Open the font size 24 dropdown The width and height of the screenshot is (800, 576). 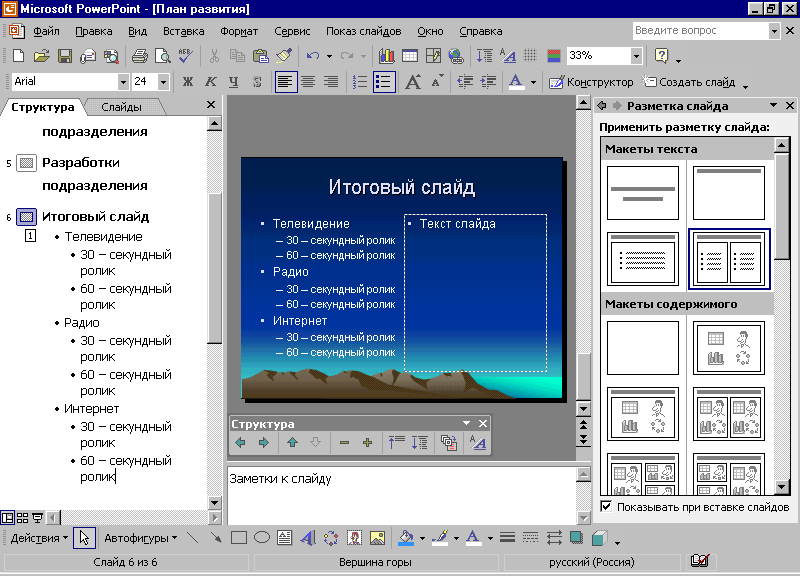click(x=163, y=82)
